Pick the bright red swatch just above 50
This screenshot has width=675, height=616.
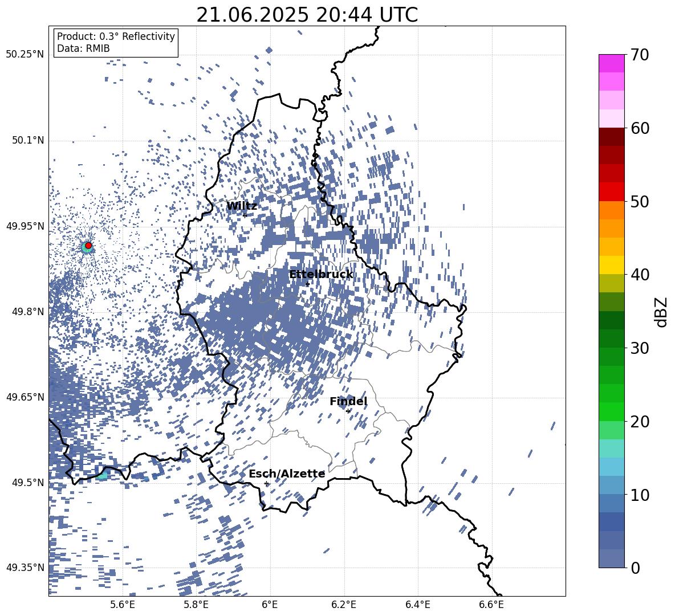click(611, 192)
